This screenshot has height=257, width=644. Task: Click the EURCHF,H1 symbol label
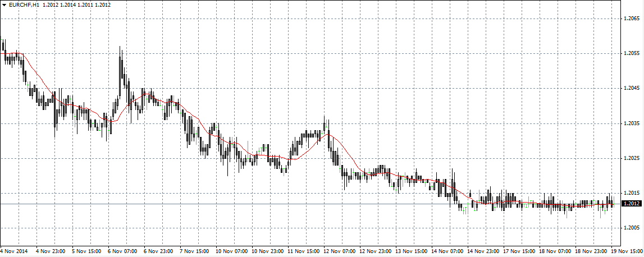25,5
